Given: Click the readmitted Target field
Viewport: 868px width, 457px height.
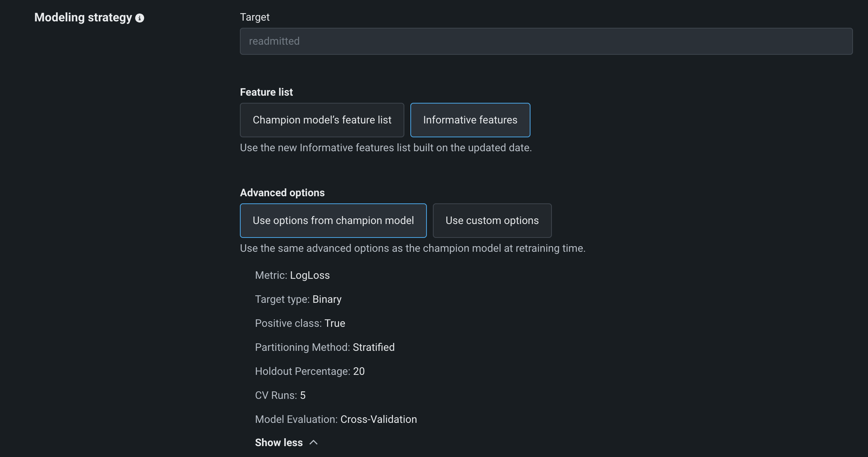Looking at the screenshot, I should [x=546, y=41].
